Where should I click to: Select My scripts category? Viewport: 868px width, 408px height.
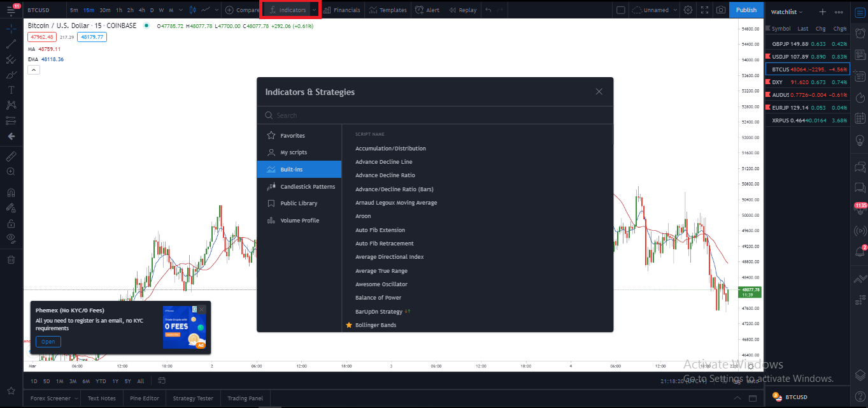click(x=299, y=152)
